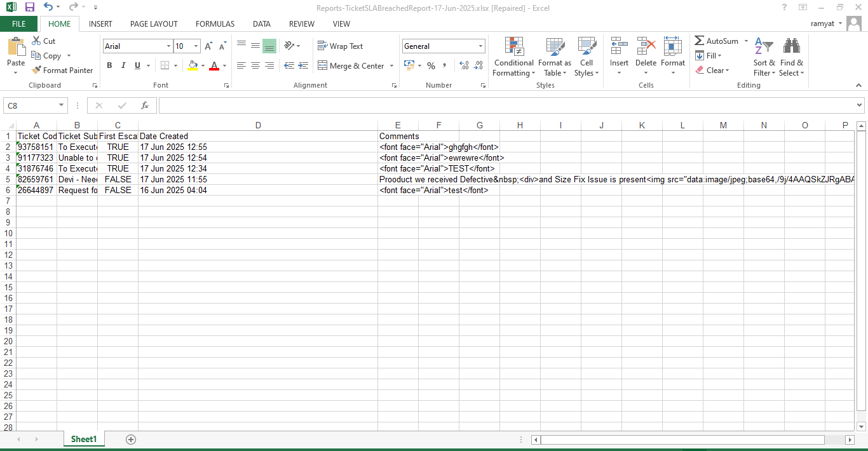
Task: Click the AutoSum sigma icon
Action: [700, 41]
